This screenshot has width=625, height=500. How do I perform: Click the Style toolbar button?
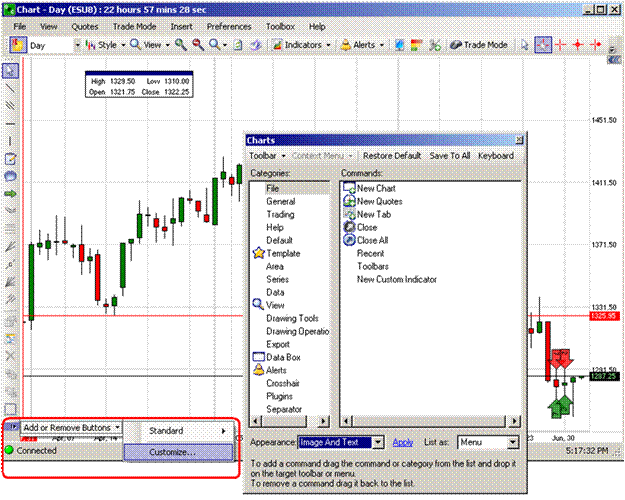click(102, 45)
